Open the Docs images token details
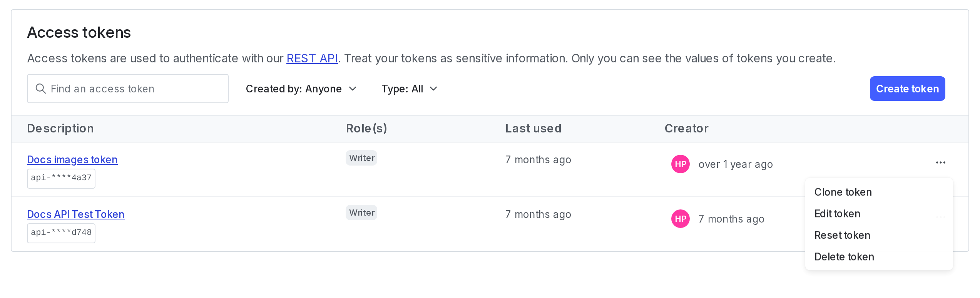Screen dimensions: 980x298 pos(72,159)
